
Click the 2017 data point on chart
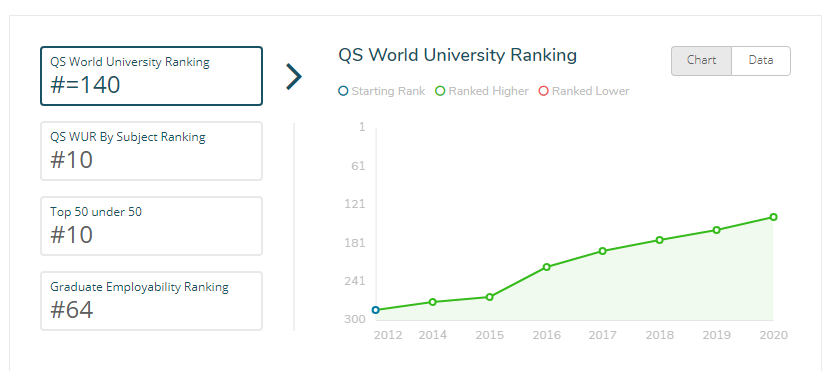pos(602,251)
